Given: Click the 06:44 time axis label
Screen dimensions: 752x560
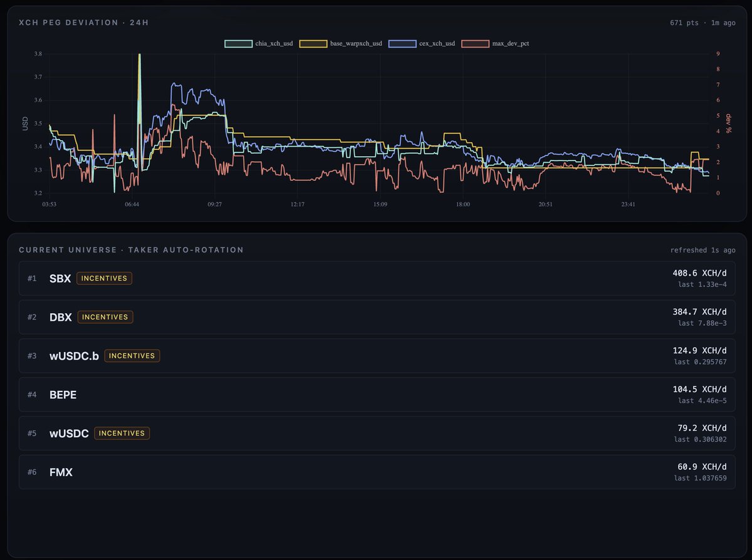Looking at the screenshot, I should 132,204.
